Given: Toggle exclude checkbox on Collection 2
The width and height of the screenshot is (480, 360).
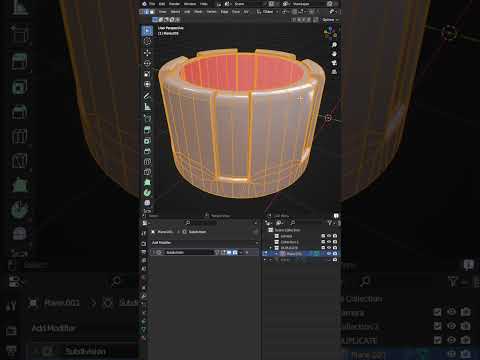Looking at the screenshot, I should coord(323,242).
